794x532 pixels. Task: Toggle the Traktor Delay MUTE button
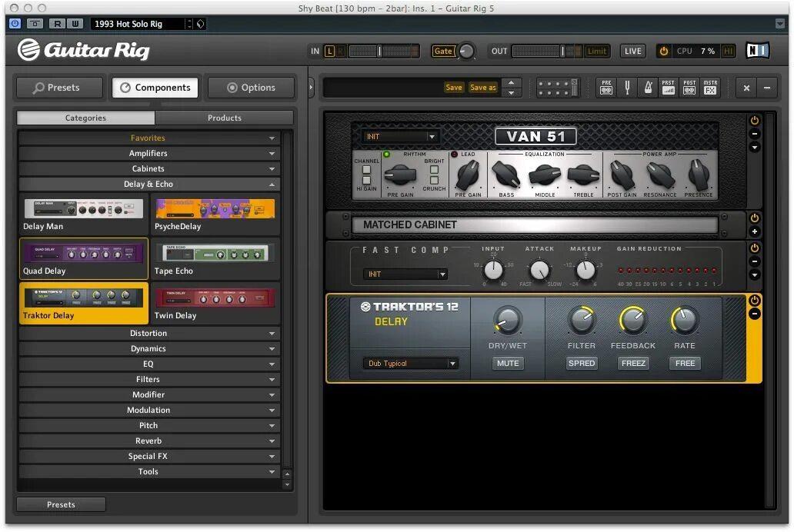(507, 364)
